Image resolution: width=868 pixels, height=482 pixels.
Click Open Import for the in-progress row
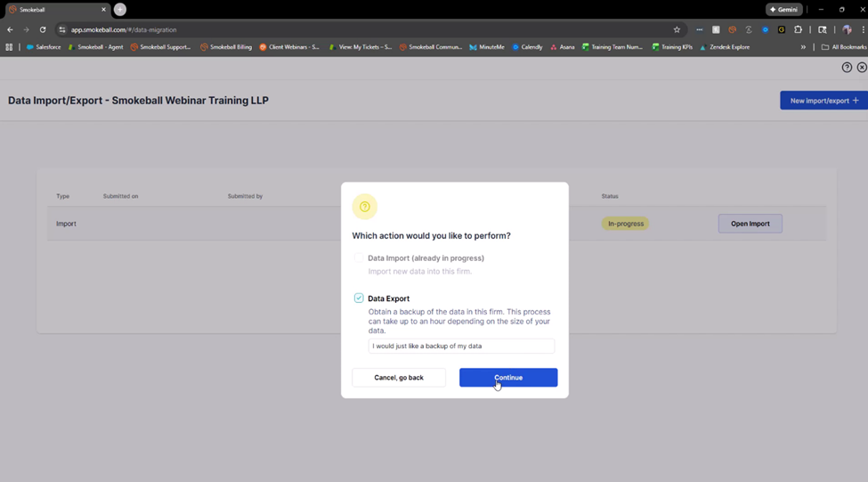pyautogui.click(x=750, y=224)
